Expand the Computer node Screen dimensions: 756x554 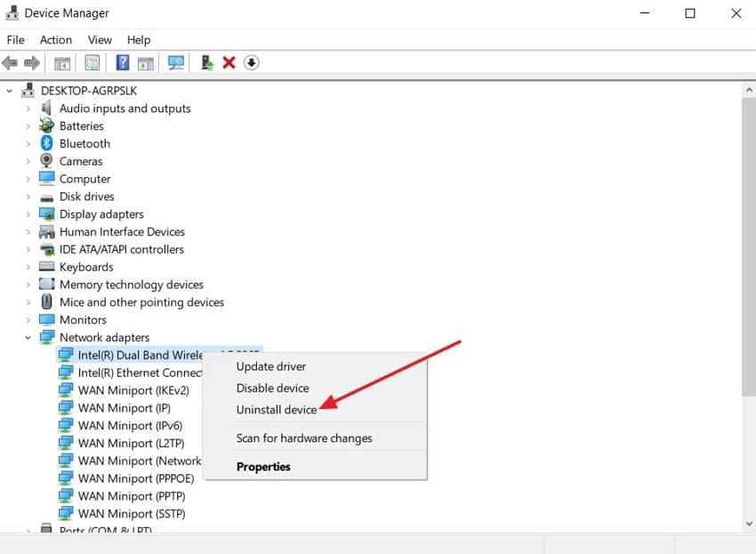tap(28, 179)
